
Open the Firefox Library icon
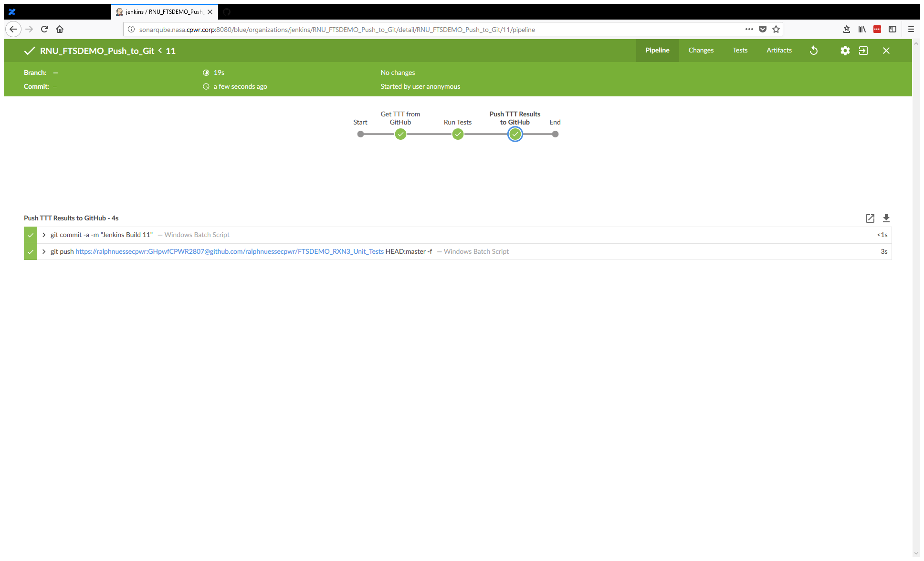click(x=862, y=29)
